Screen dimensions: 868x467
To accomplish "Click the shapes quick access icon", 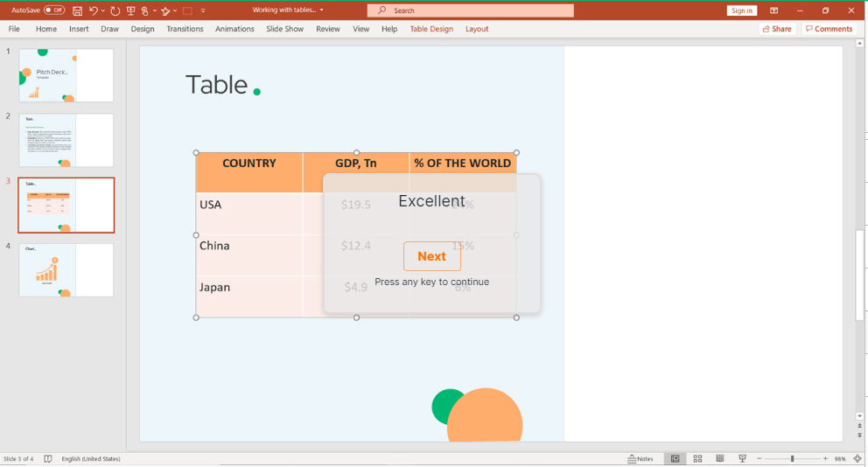I will click(x=165, y=10).
